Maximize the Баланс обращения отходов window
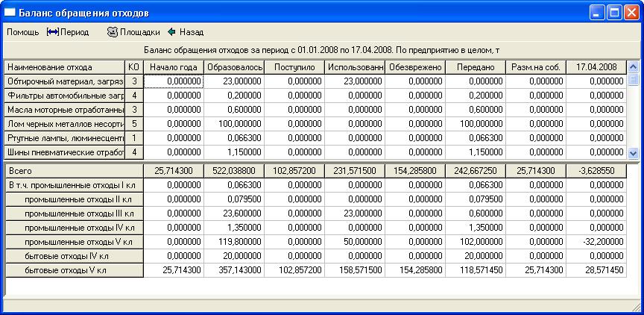The image size is (644, 315). pos(616,13)
